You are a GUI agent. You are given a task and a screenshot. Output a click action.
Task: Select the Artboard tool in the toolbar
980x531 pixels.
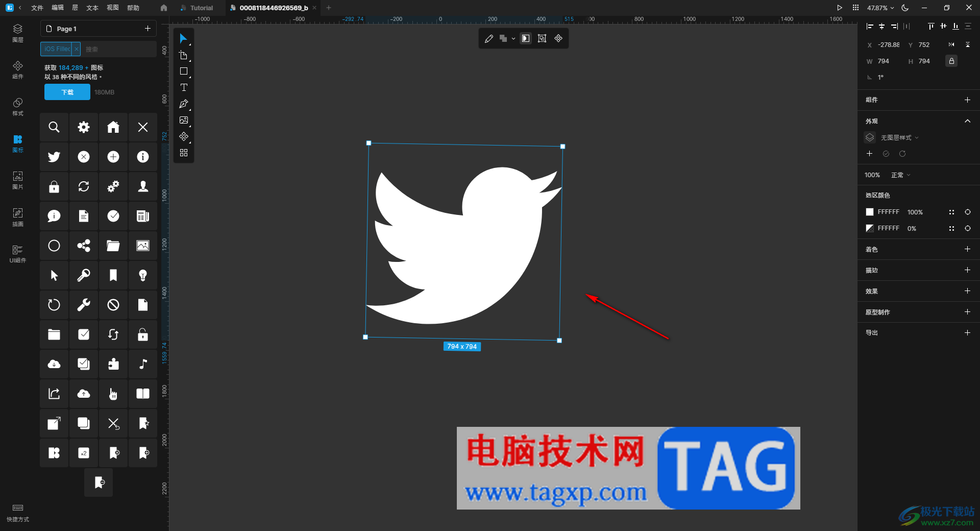[183, 55]
